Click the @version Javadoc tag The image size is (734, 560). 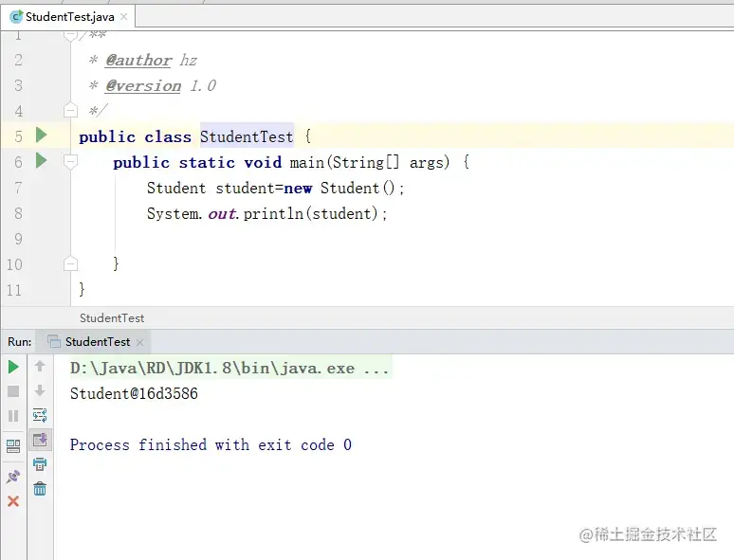143,86
